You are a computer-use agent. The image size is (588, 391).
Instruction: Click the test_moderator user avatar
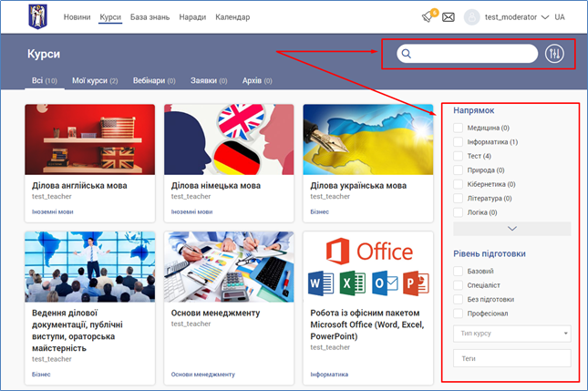click(x=471, y=17)
